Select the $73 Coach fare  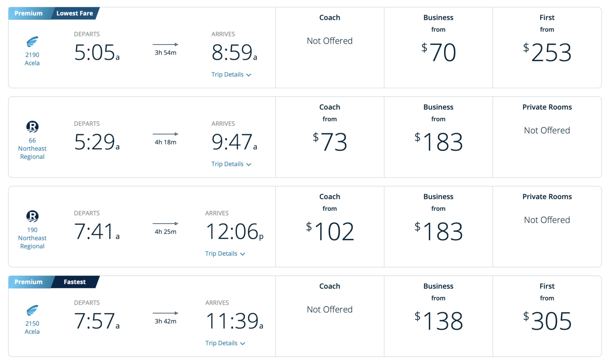click(x=330, y=142)
